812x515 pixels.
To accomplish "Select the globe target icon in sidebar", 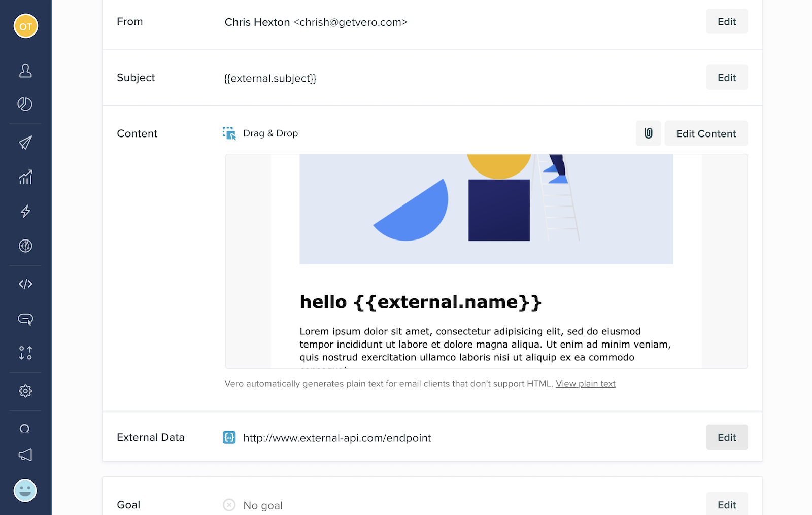I will [25, 246].
